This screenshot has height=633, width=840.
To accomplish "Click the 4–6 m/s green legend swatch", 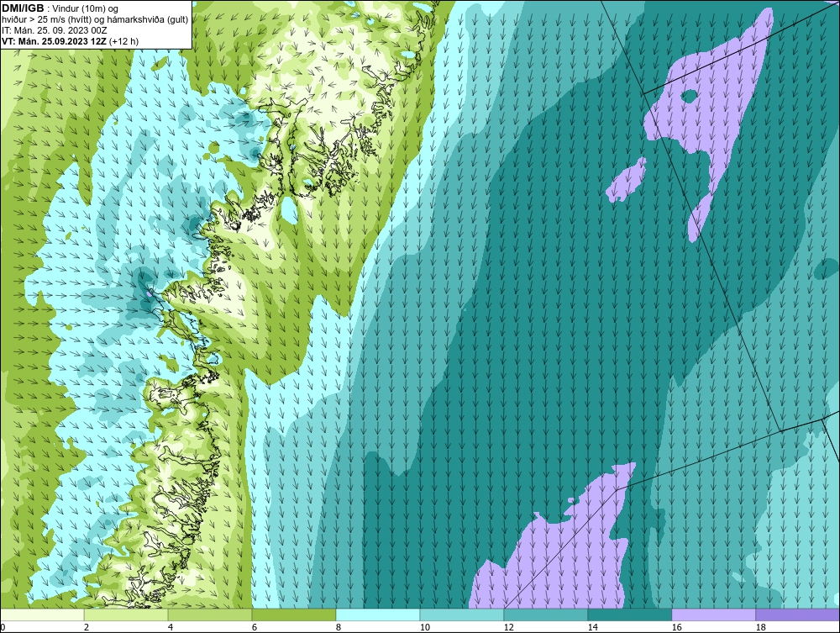I will click(210, 615).
